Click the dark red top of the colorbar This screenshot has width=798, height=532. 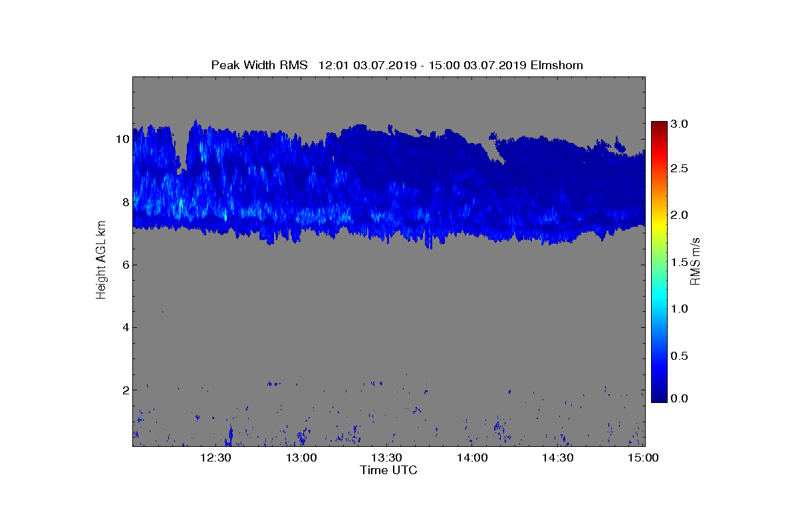click(659, 125)
